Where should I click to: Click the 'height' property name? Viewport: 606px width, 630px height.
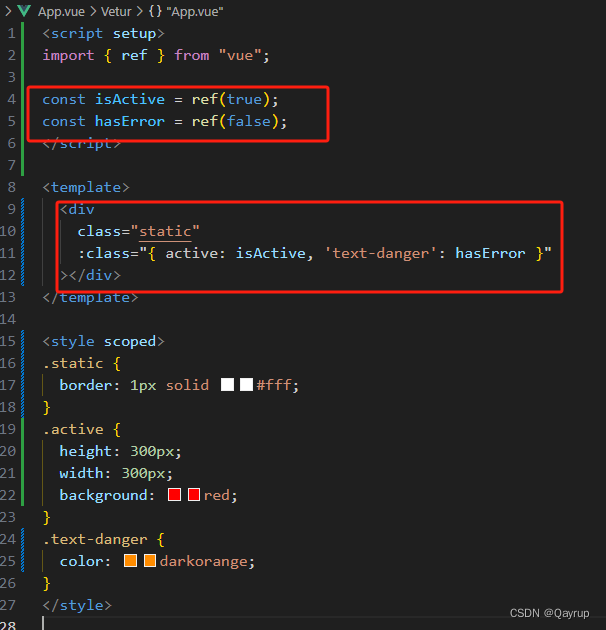coord(86,451)
